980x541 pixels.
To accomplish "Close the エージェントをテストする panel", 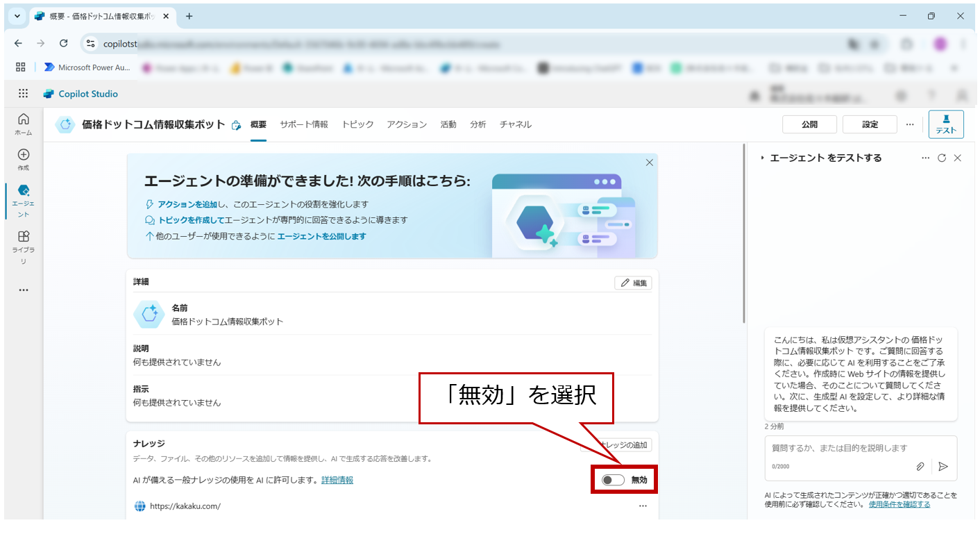I will pos(958,158).
